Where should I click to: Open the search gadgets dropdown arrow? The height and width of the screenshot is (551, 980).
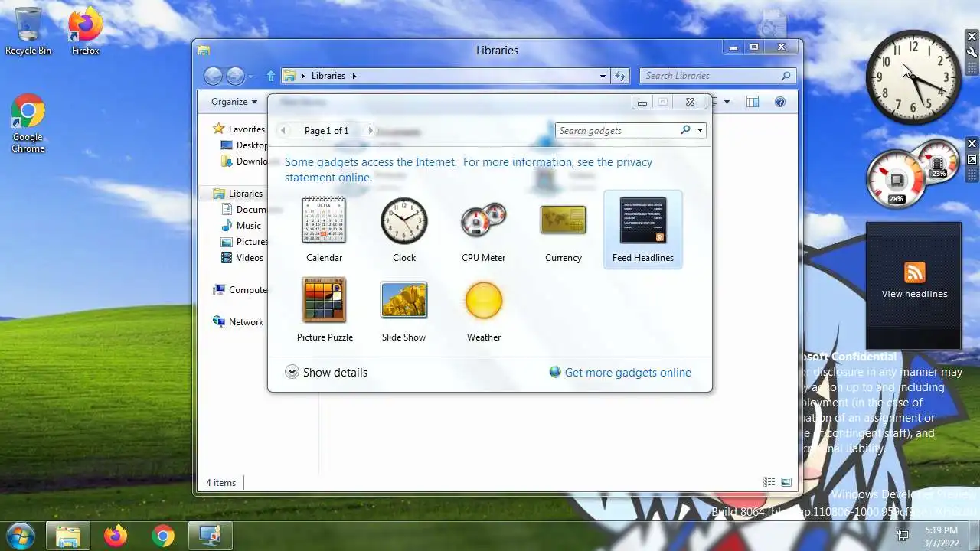click(700, 130)
